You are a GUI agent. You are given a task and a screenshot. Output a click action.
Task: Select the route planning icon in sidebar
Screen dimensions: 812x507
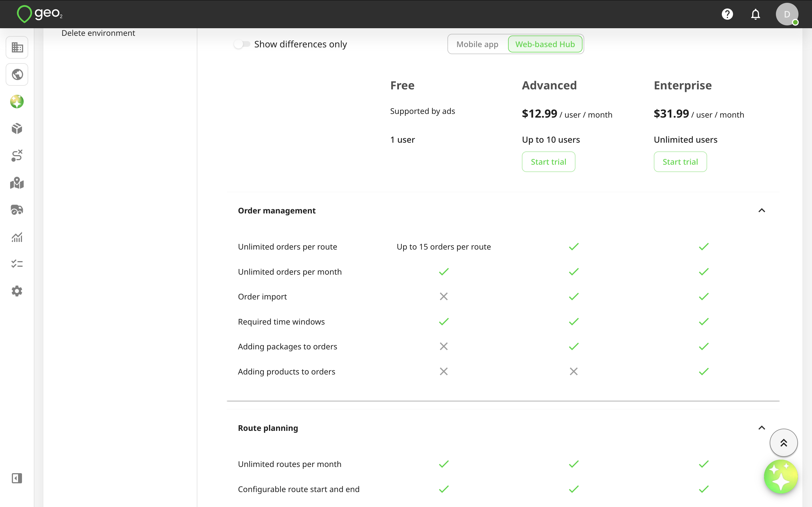[x=17, y=156]
